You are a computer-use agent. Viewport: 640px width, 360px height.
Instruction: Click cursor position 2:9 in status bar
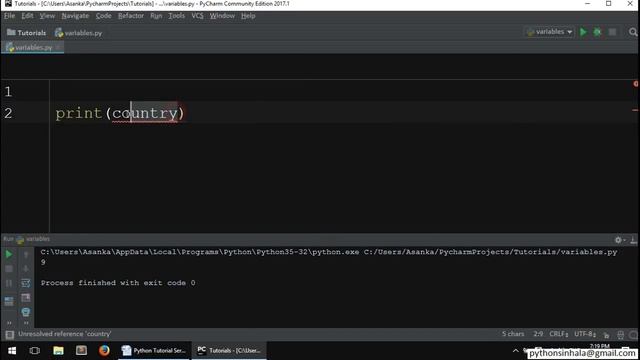538,334
